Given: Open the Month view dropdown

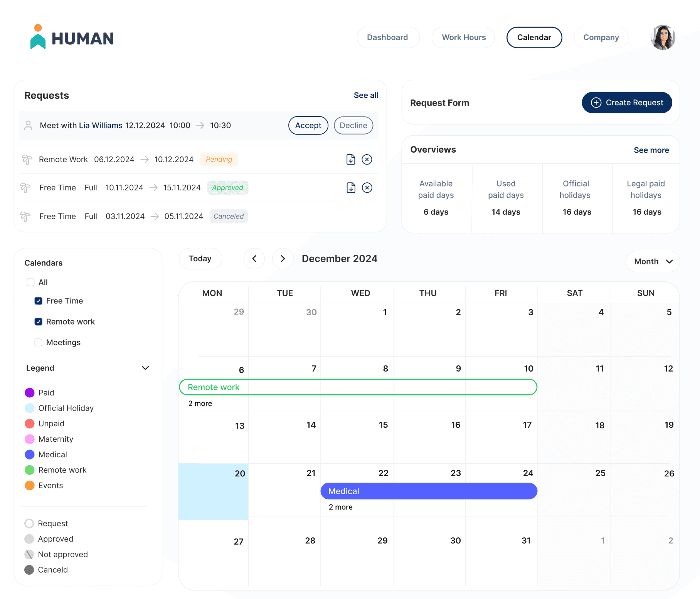Looking at the screenshot, I should pos(652,261).
